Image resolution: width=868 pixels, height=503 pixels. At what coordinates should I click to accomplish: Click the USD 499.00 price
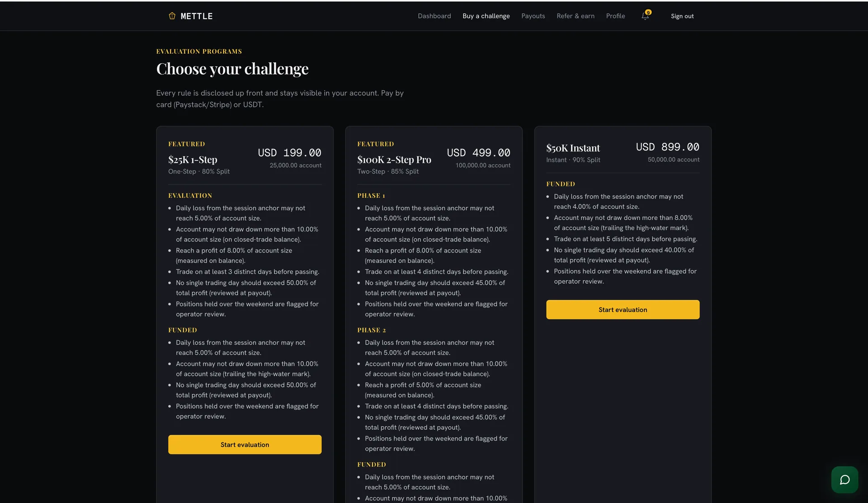point(478,153)
